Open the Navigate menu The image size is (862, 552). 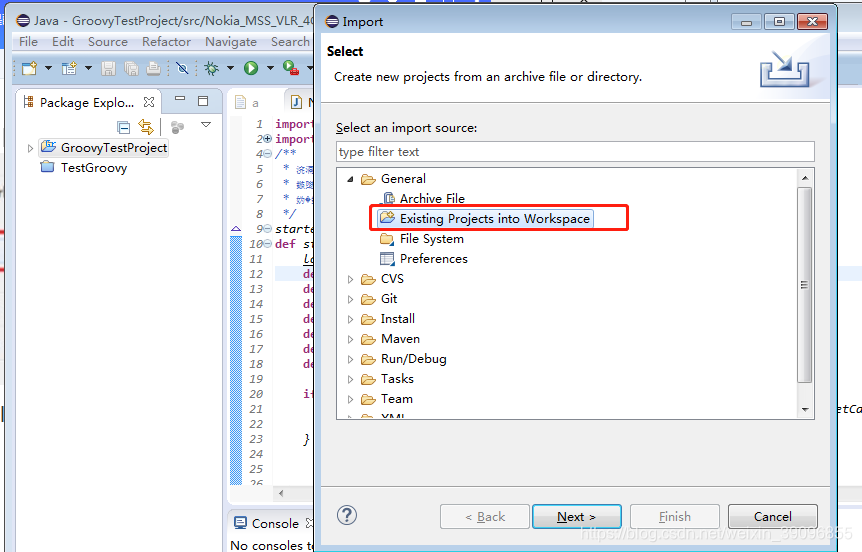coord(231,42)
